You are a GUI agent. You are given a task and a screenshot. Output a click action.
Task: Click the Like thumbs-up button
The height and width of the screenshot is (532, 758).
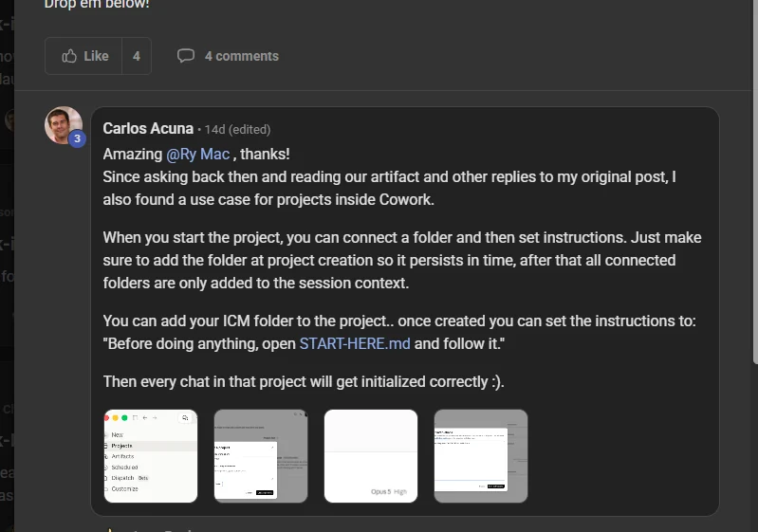pyautogui.click(x=83, y=56)
